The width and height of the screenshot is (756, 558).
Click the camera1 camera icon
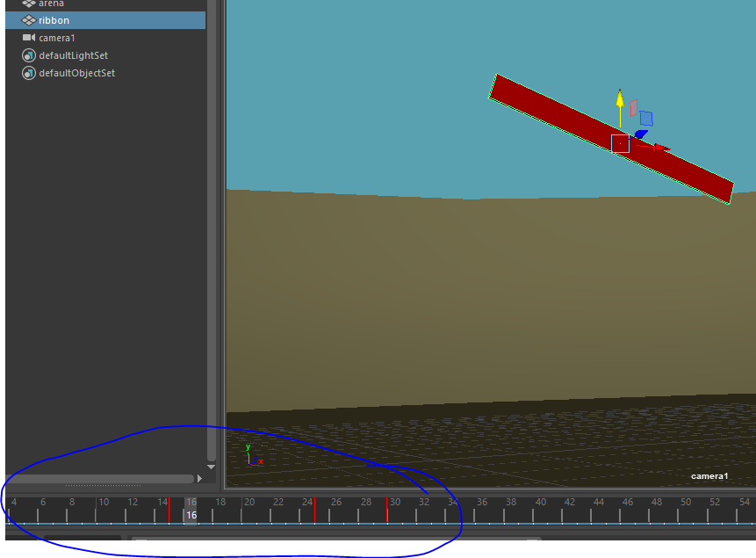click(x=29, y=37)
